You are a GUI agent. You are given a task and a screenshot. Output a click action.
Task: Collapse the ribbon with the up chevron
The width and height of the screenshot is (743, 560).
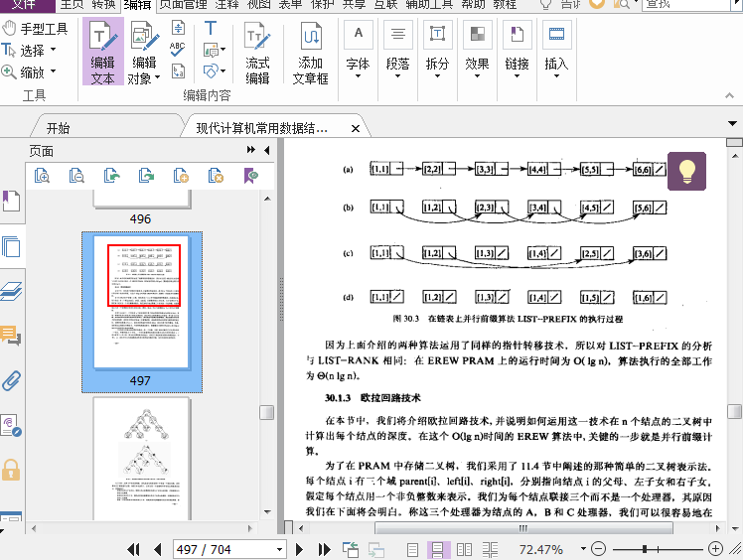(x=729, y=95)
